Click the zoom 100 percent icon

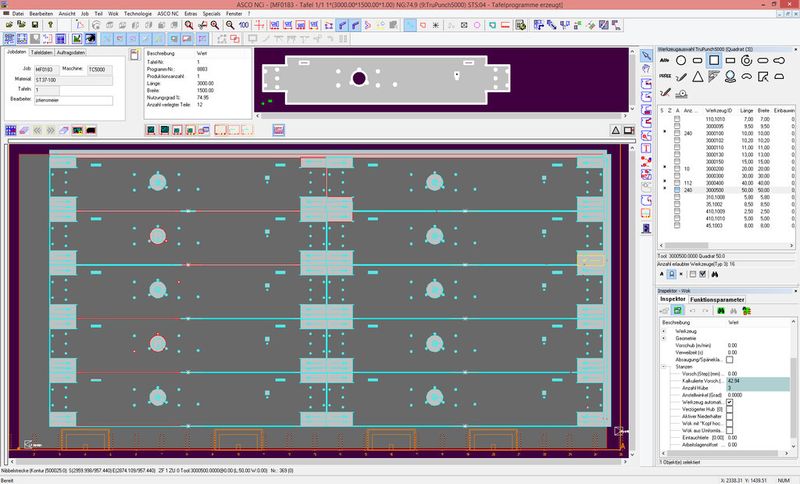244,24
